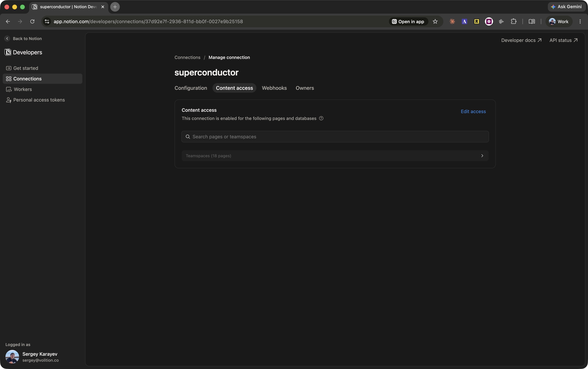Click Ask Gemini button
This screenshot has height=369, width=588.
tap(566, 7)
